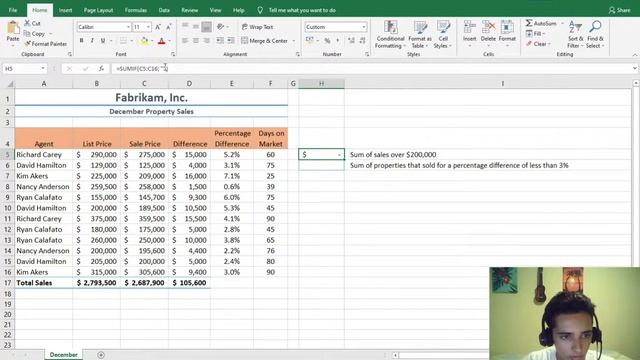Increase font size with the larger A icon
Screen dimensions: 640x360
[x=158, y=27]
